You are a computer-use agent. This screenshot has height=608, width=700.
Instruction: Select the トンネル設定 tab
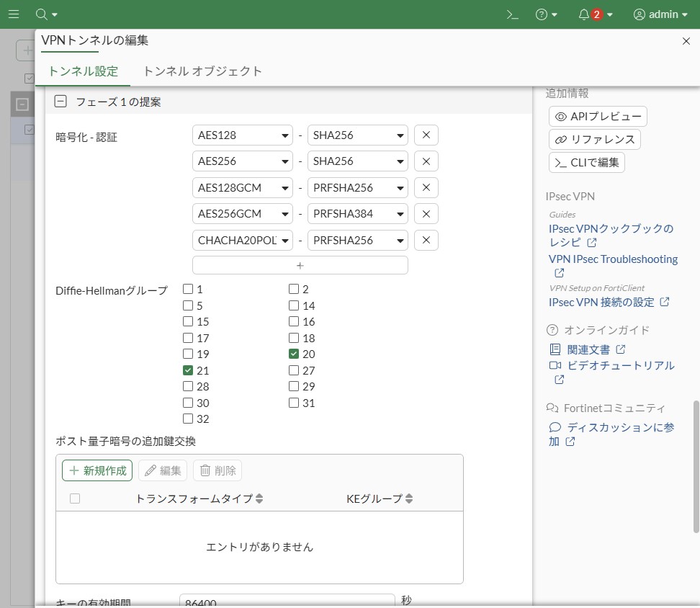click(83, 71)
